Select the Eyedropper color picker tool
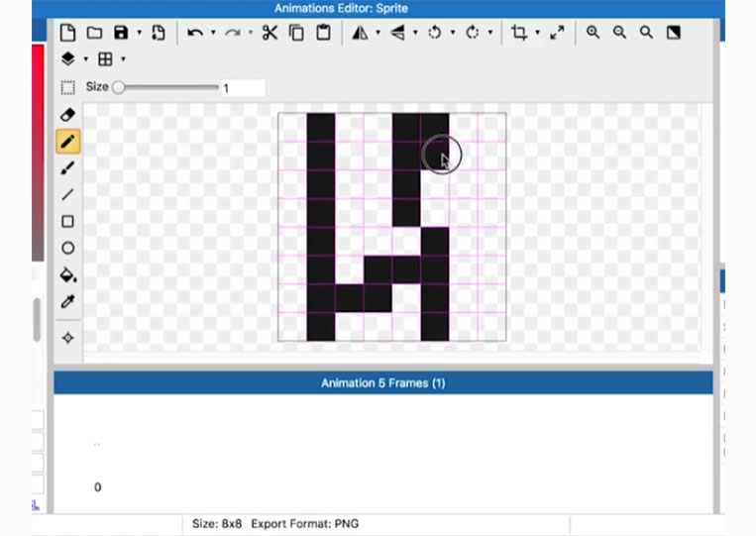 pos(68,302)
